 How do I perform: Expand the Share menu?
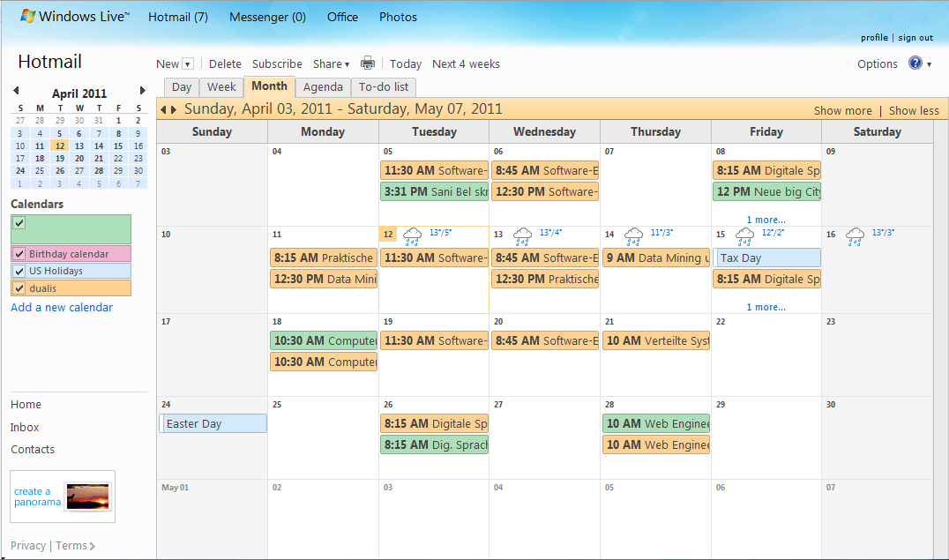[x=332, y=63]
